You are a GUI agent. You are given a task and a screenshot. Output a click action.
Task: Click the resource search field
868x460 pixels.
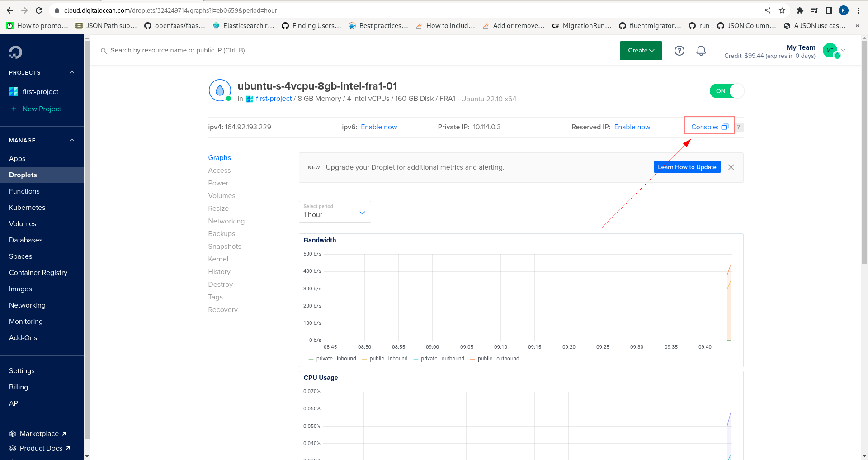pyautogui.click(x=177, y=51)
